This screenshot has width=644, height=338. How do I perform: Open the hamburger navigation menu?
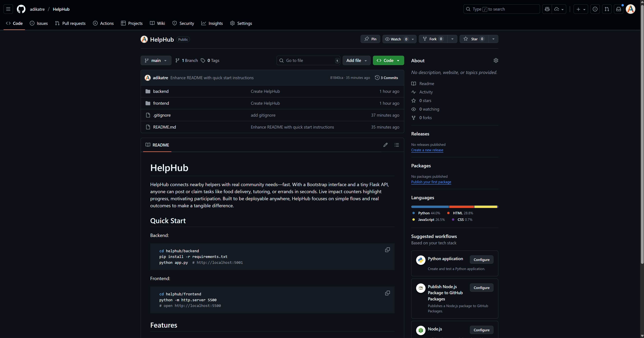pyautogui.click(x=8, y=9)
